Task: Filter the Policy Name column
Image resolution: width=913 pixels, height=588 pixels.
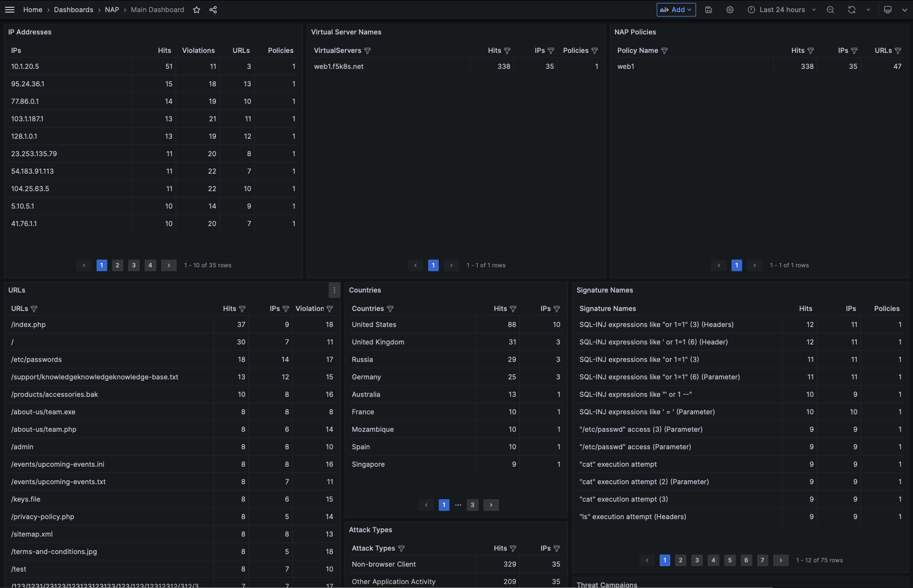Action: (x=664, y=50)
